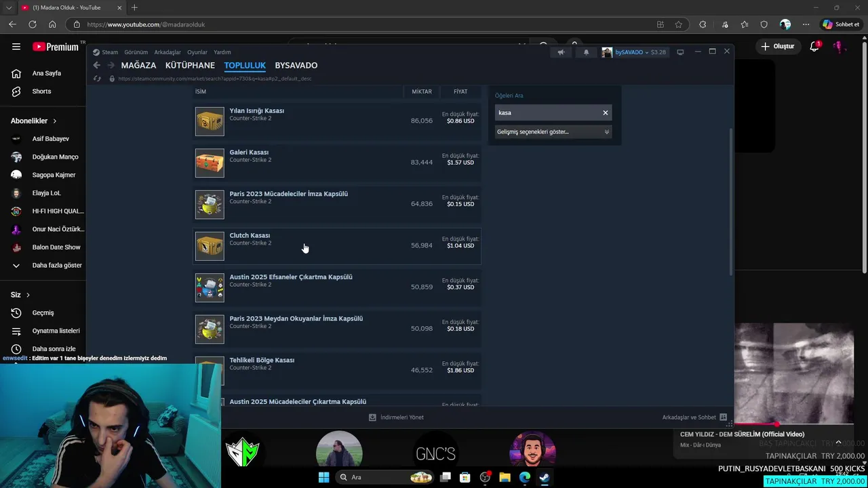Click the Oluştur button
This screenshot has height=488, width=868.
pos(778,46)
